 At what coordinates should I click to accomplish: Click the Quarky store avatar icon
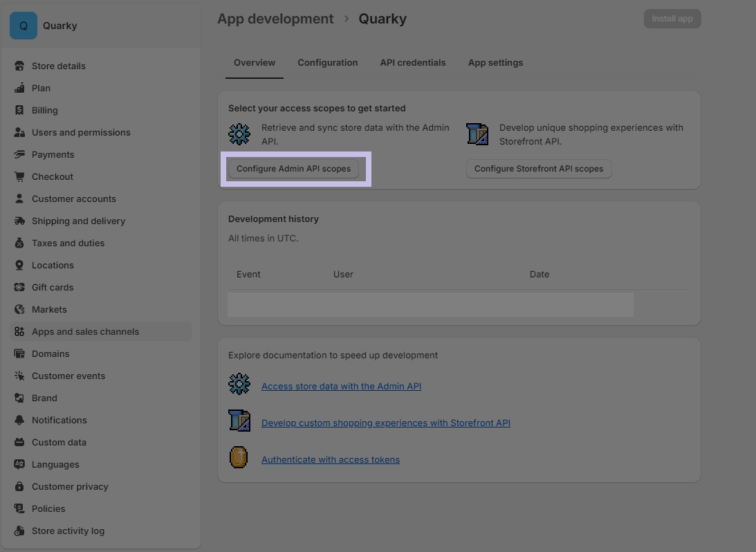pos(24,26)
